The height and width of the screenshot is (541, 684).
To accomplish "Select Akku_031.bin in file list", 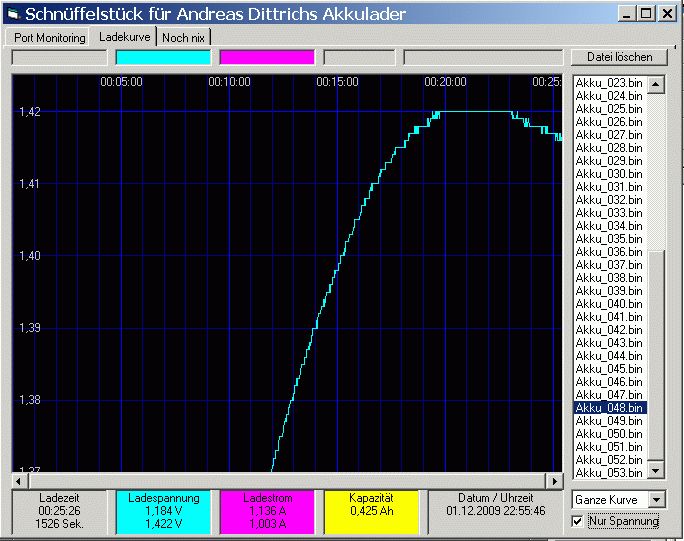I will click(x=609, y=187).
